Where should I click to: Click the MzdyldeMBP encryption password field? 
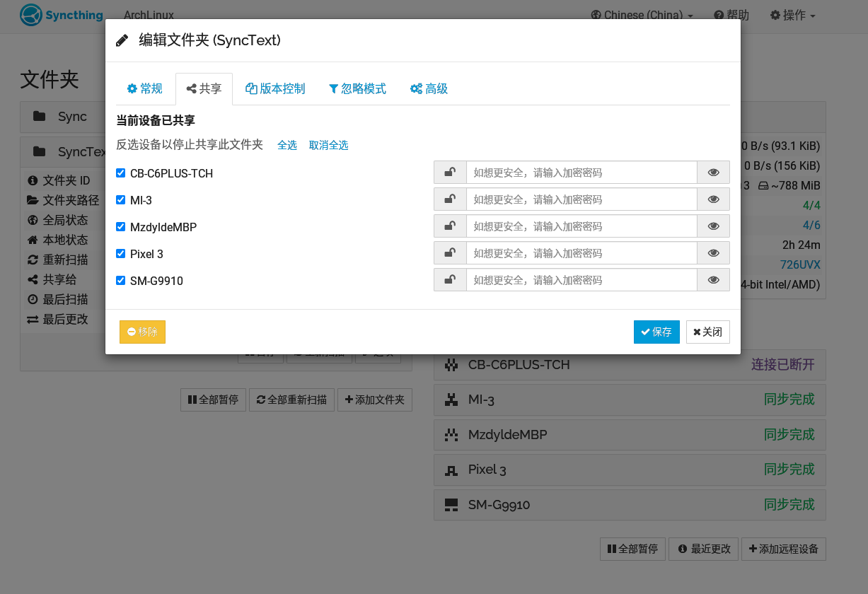pos(581,226)
